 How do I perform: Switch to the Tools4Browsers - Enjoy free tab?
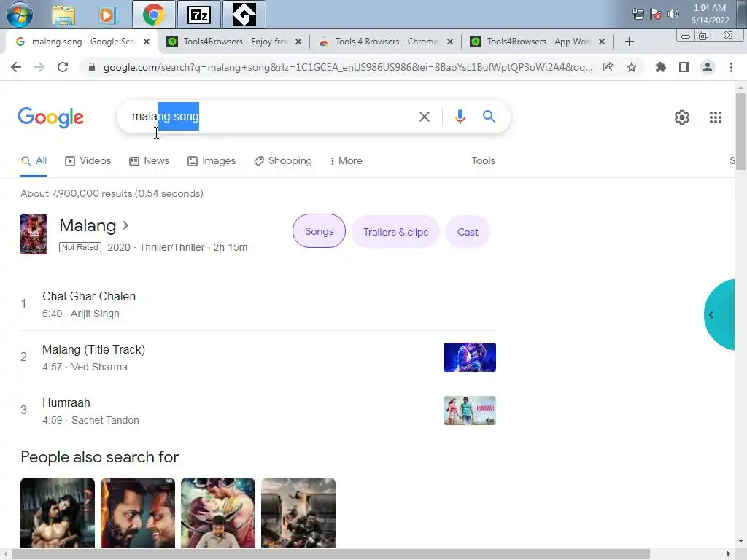pyautogui.click(x=233, y=42)
